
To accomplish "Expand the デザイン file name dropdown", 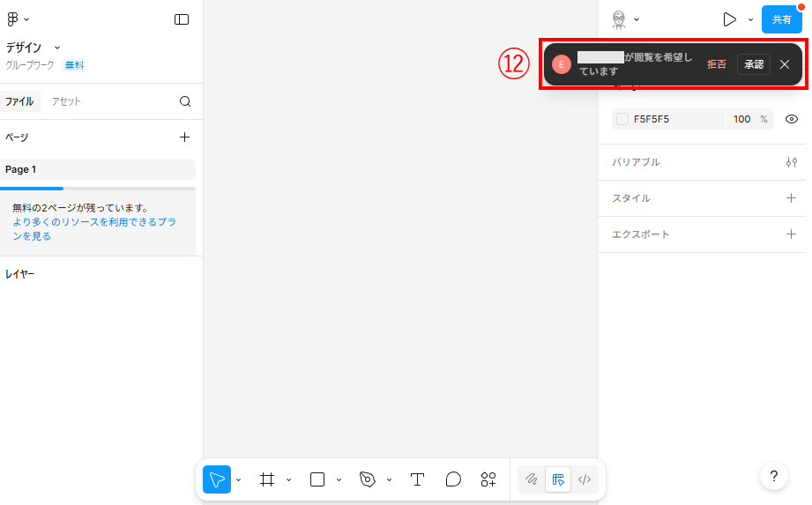I will 57,48.
